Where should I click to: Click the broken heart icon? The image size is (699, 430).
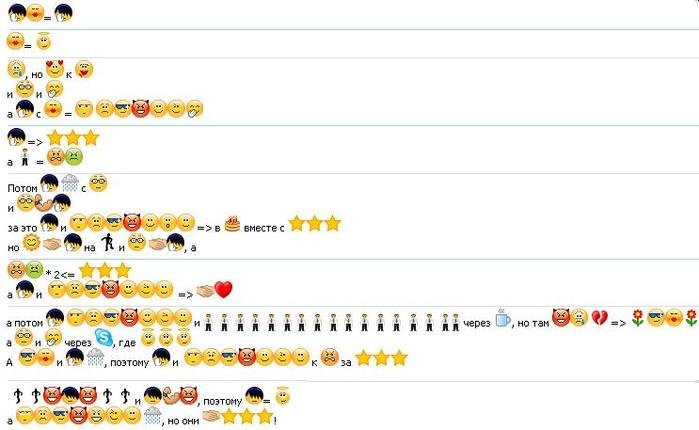click(600, 318)
